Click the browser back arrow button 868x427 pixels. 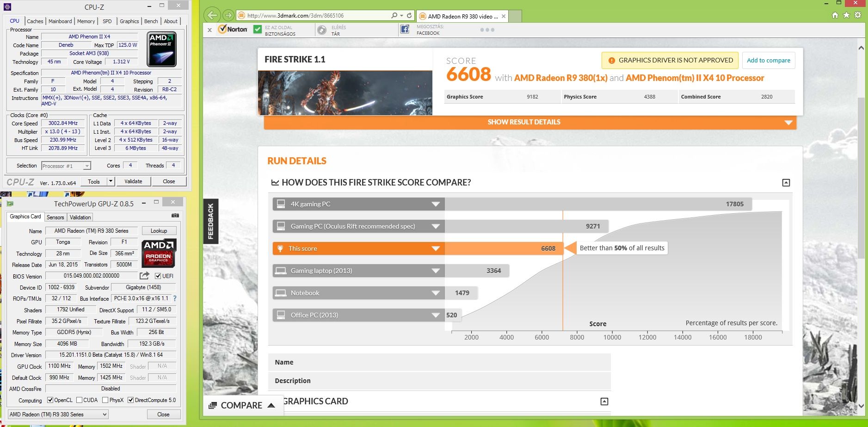coord(212,15)
